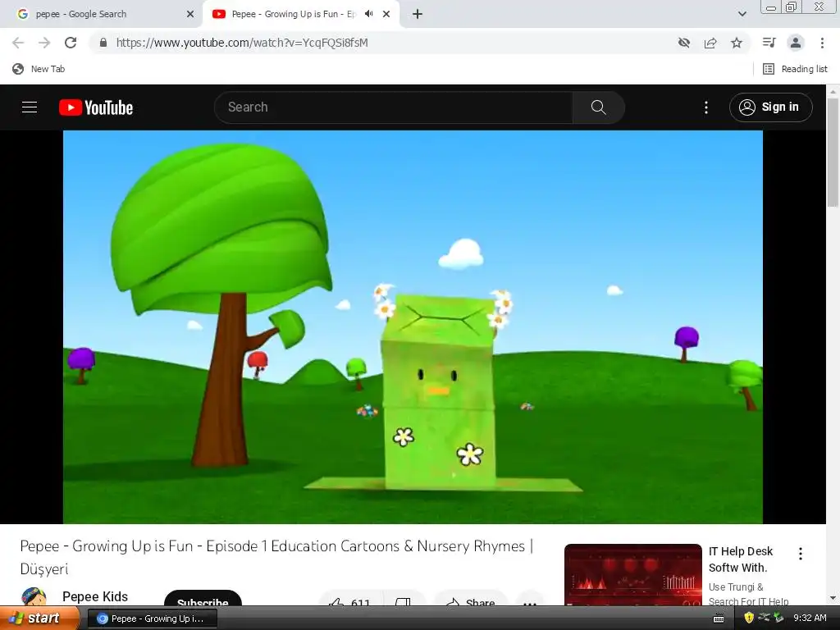Screen dimensions: 840x630
Task: Open the Windows start button
Action: (x=39, y=619)
